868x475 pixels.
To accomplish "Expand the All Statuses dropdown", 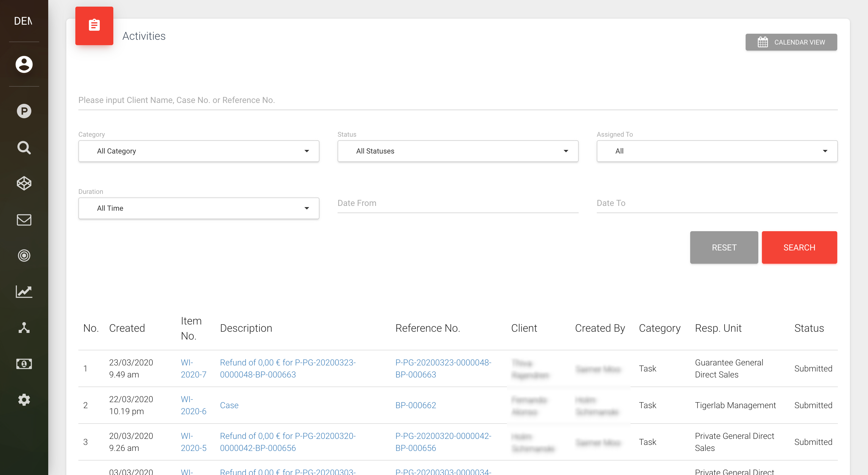I will (x=458, y=151).
